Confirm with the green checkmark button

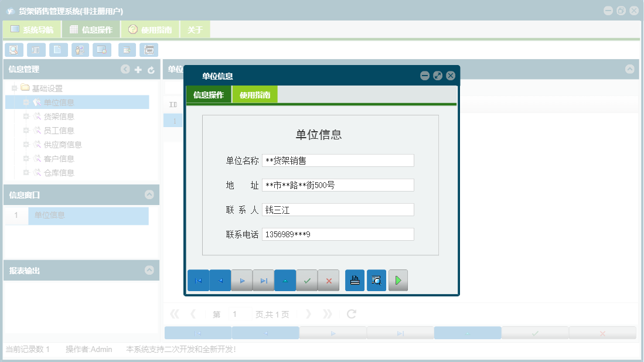(x=307, y=280)
